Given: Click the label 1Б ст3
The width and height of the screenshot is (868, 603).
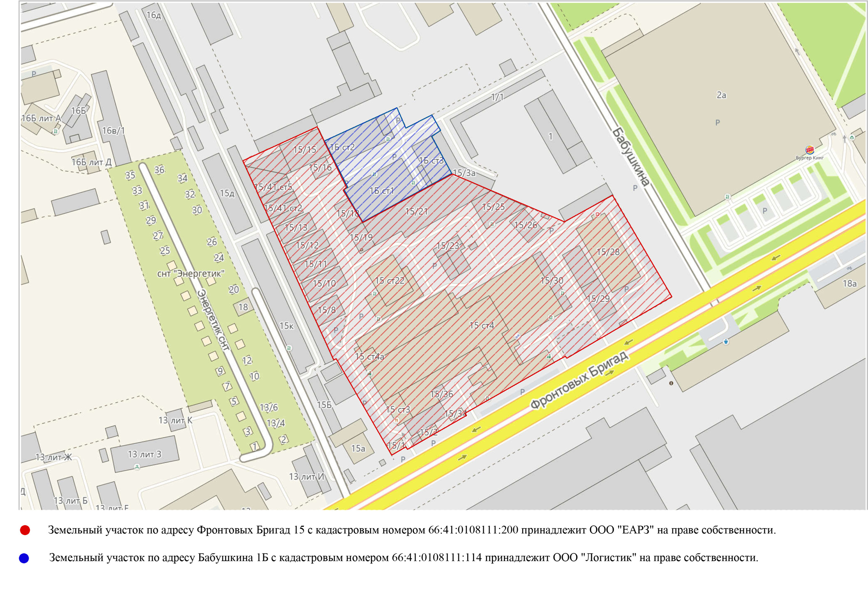Looking at the screenshot, I should (x=431, y=161).
